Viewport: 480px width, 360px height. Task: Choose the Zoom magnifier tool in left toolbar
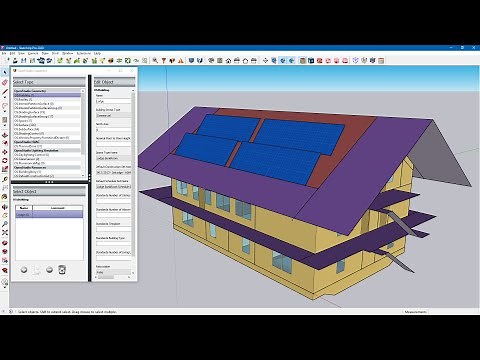[x=5, y=224]
